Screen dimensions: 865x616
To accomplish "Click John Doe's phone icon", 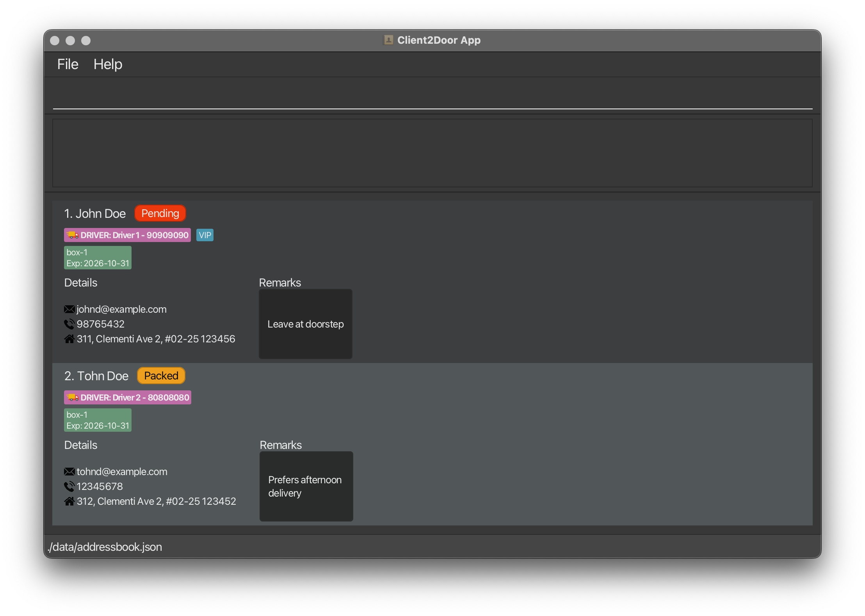I will [x=69, y=324].
